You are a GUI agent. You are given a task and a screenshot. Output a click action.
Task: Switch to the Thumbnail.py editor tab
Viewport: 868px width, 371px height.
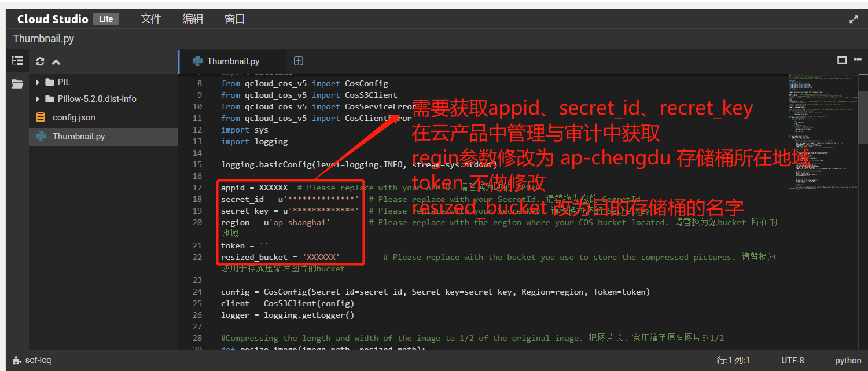[233, 61]
